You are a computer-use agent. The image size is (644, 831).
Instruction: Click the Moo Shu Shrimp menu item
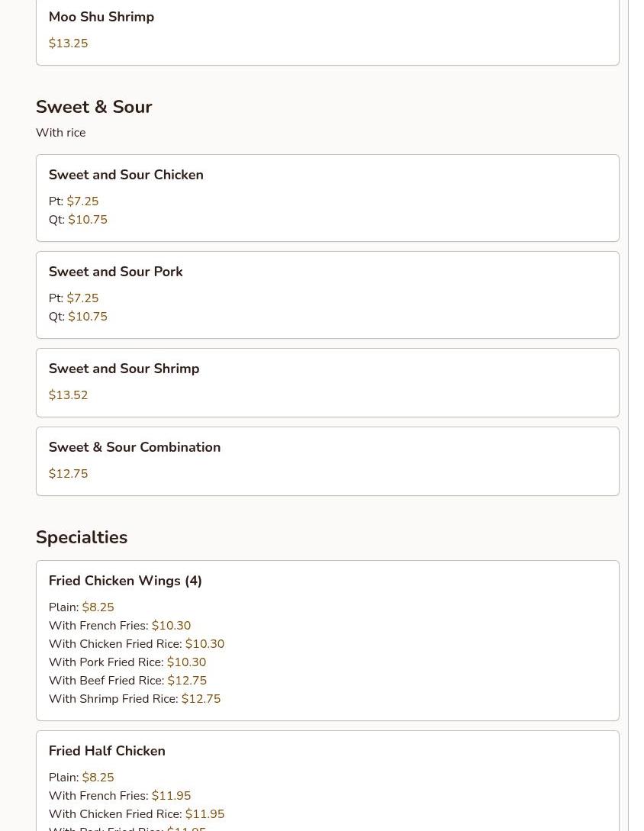coord(101,17)
